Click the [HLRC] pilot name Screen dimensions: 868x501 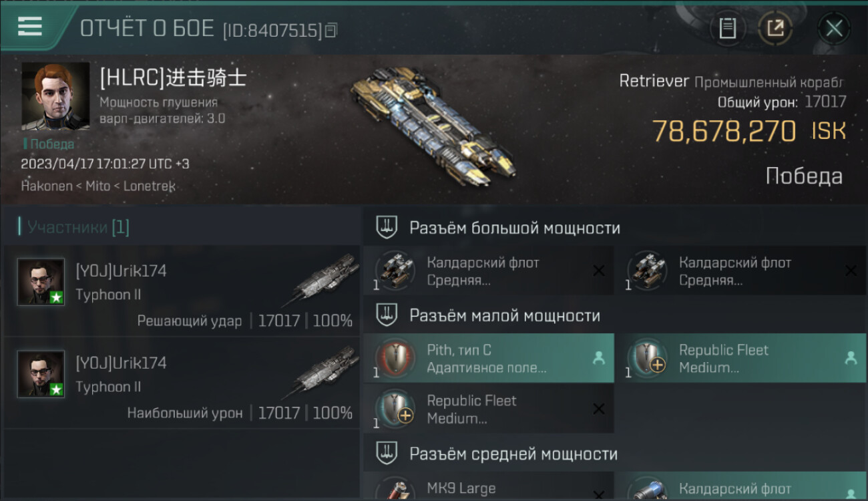tap(173, 78)
